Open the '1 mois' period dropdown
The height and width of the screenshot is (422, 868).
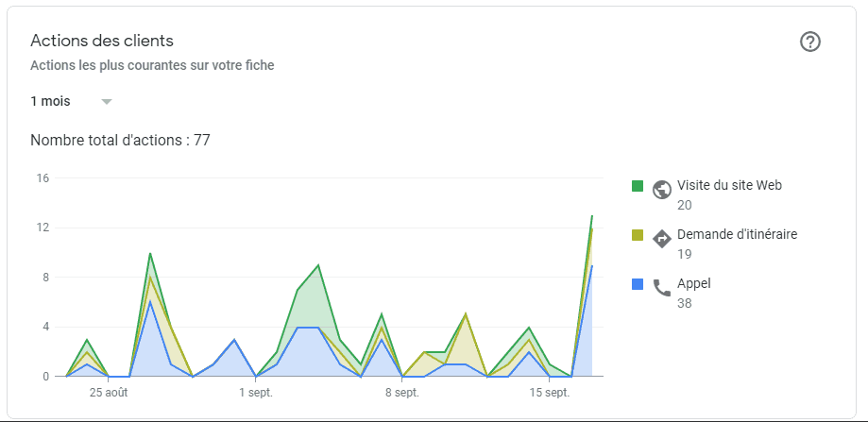51,101
